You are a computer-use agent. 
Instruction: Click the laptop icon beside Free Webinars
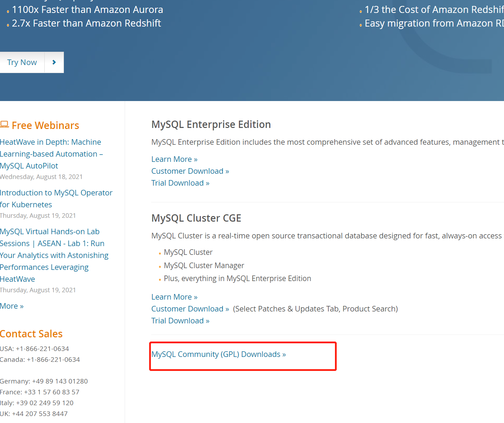5,124
